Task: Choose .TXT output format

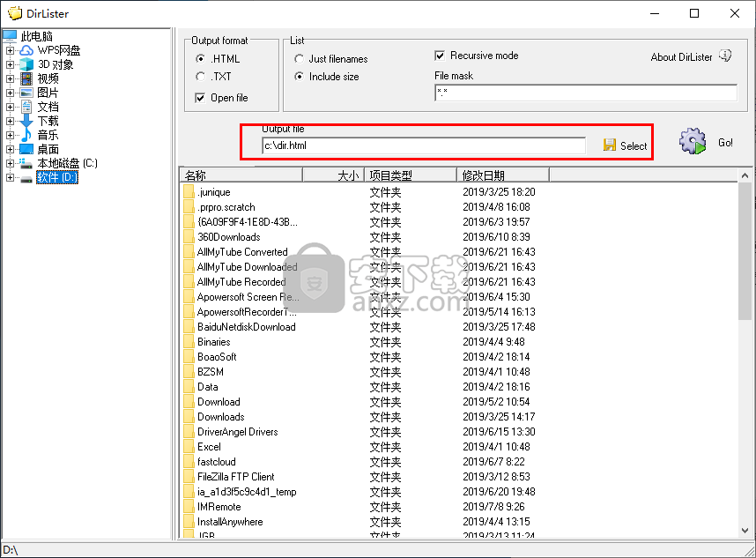Action: (201, 76)
